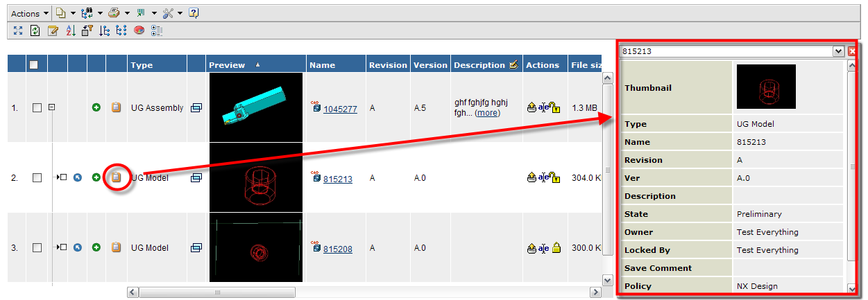The height and width of the screenshot is (300, 868).
Task: Sort by the Preview column header
Action: click(228, 65)
